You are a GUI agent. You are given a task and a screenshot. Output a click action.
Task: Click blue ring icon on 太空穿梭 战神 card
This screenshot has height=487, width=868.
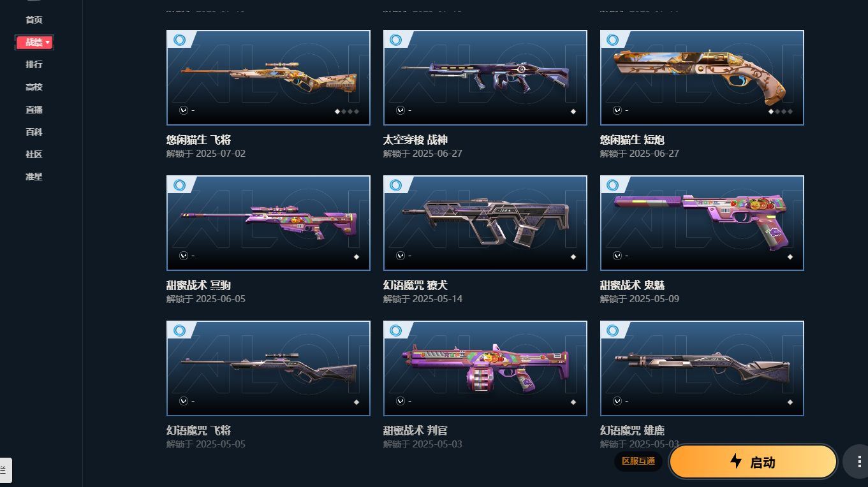coord(396,40)
